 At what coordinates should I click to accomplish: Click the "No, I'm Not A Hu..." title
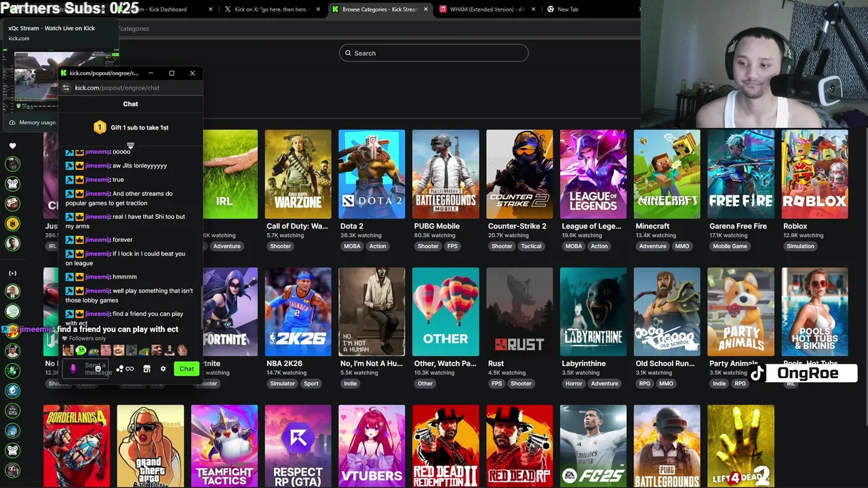point(372,363)
